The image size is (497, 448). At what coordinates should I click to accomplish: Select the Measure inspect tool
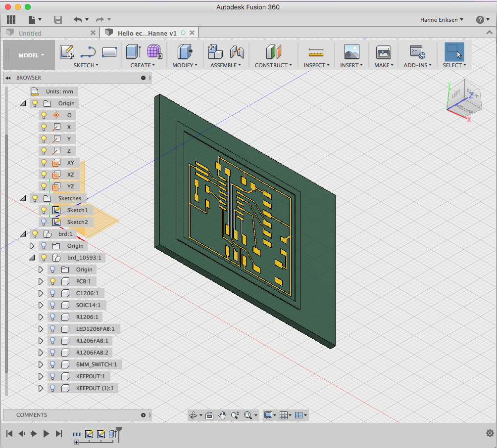tap(316, 52)
